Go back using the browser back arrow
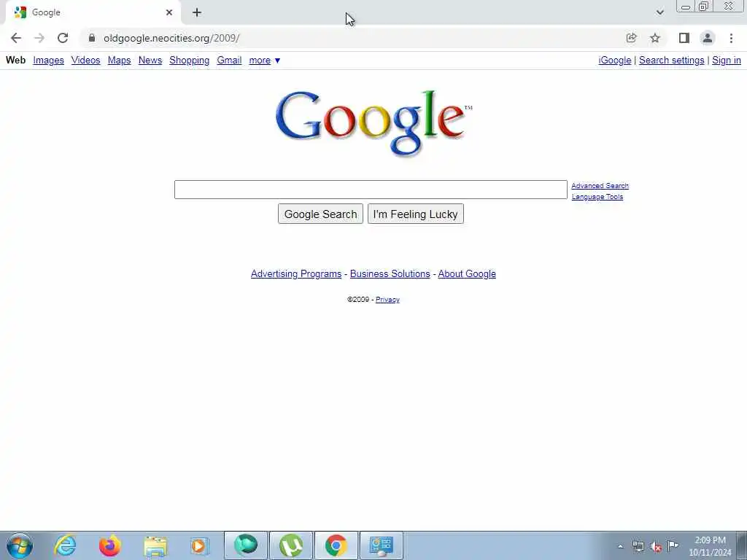The image size is (747, 560). (x=16, y=38)
